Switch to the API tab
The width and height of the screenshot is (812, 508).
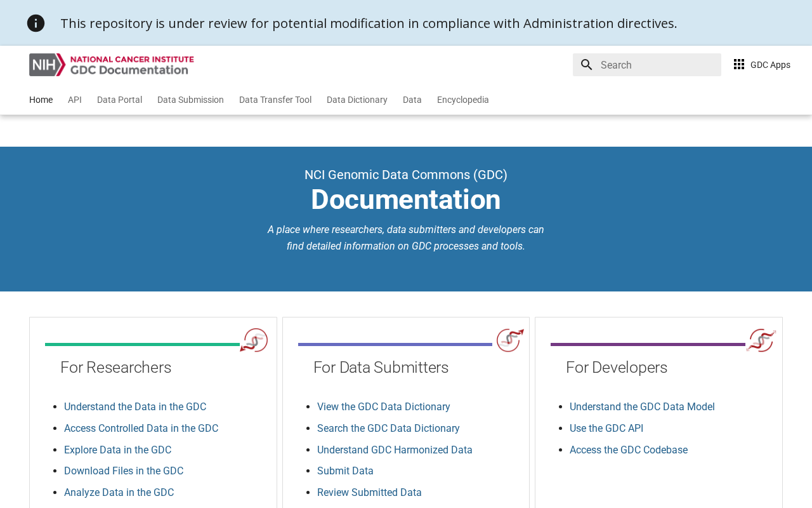pyautogui.click(x=75, y=100)
